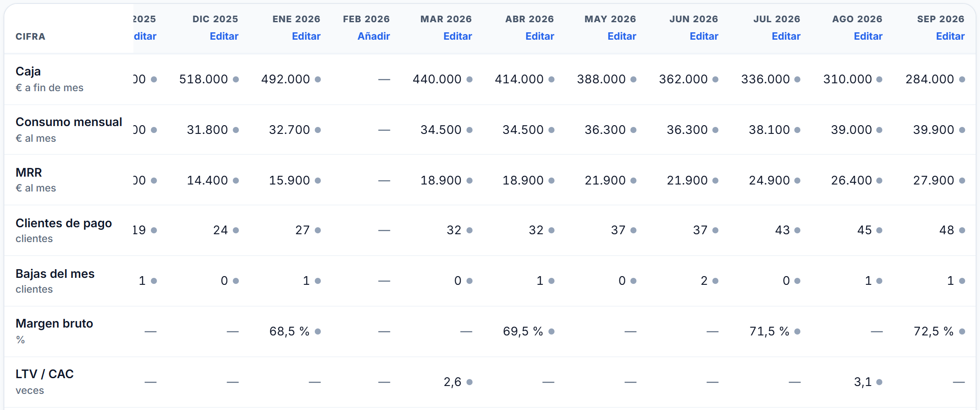Open Editar for AGO 2026 column
The height and width of the screenshot is (410, 980).
click(868, 36)
